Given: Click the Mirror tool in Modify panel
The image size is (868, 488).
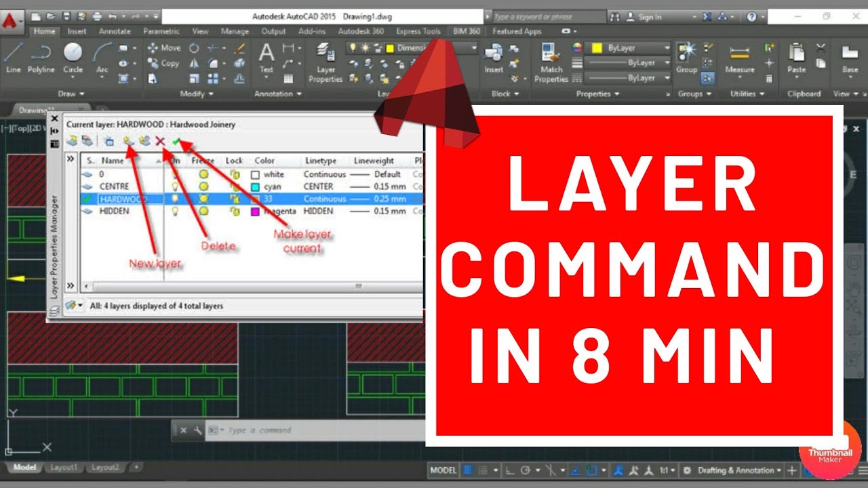Looking at the screenshot, I should [194, 63].
